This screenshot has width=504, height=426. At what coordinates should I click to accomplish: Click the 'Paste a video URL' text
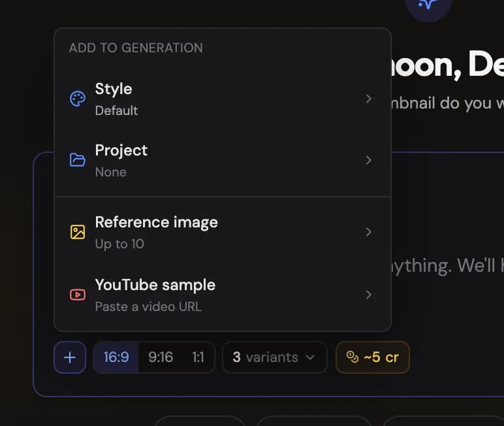tap(148, 306)
